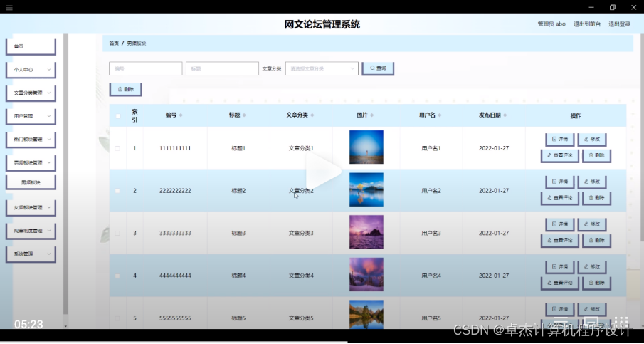Viewport: 644px width, 344px height.
Task: Expand 用户管理 in the sidebar
Action: (x=31, y=116)
